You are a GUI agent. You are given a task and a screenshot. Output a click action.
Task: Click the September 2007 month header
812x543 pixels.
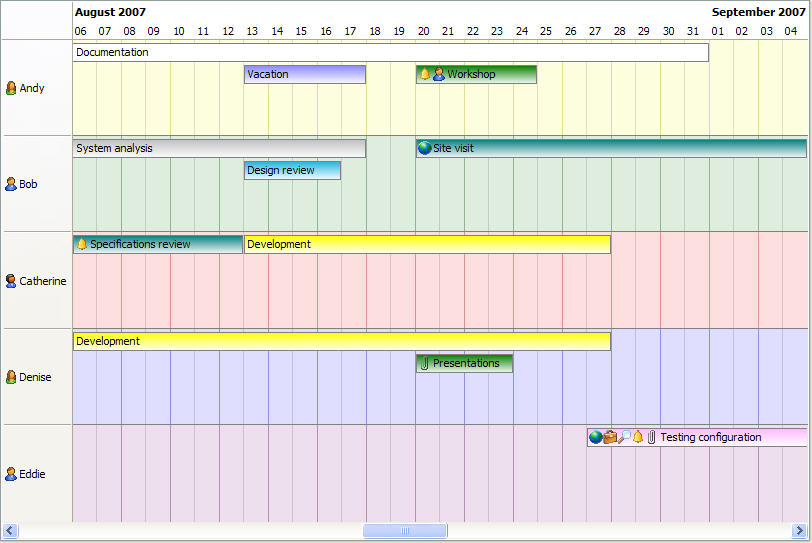(759, 12)
